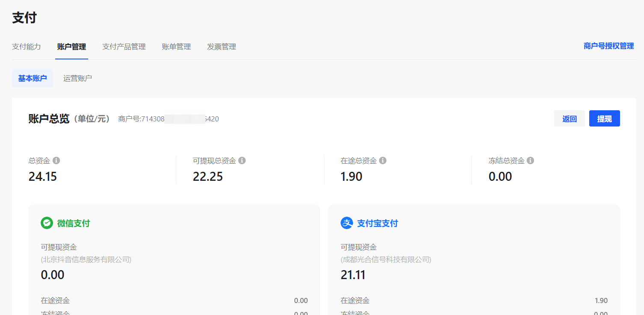This screenshot has width=644, height=315.
Task: Click 微信支付 card title text
Action: 74,223
